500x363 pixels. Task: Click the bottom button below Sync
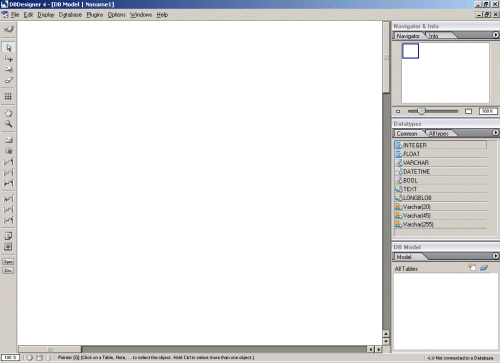click(8, 270)
